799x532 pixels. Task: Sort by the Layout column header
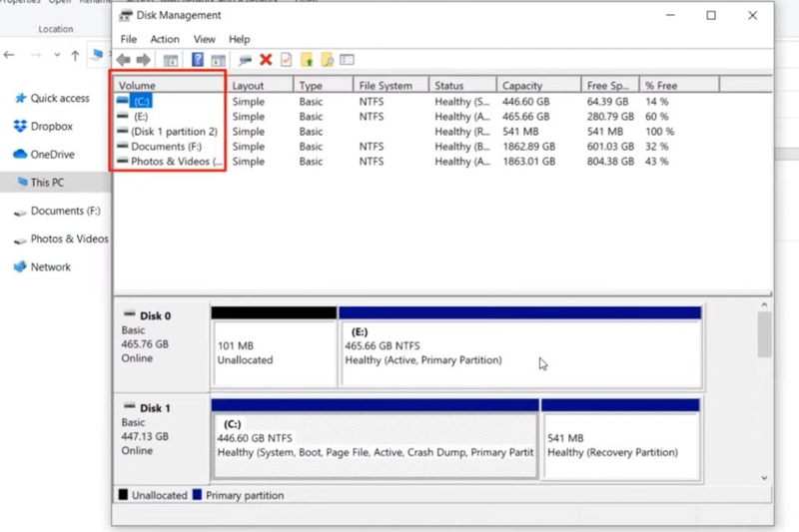pos(260,85)
